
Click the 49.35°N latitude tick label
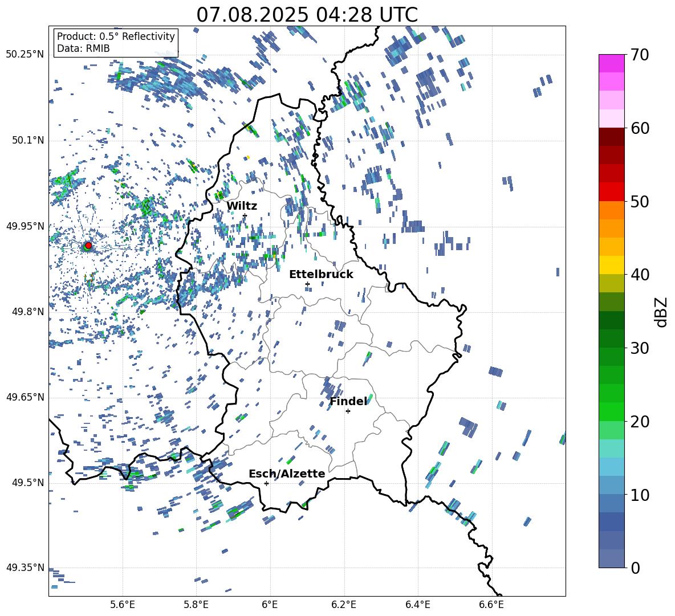coord(25,568)
